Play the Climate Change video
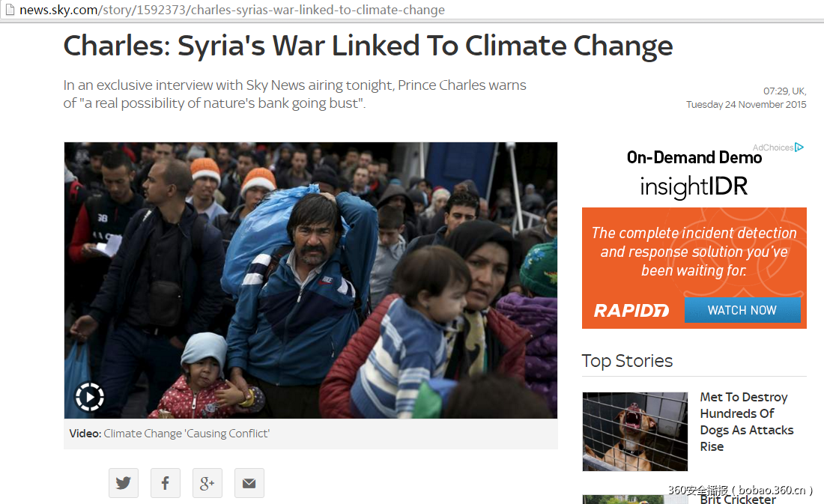 pyautogui.click(x=89, y=398)
